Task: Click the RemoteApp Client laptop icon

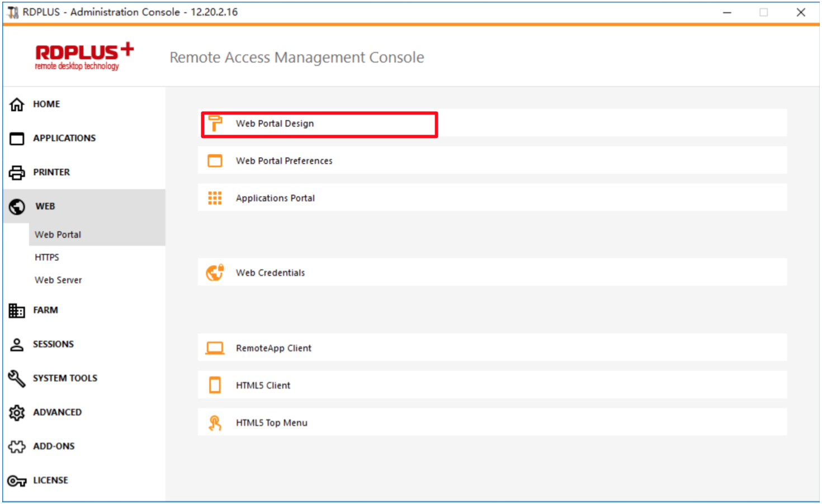Action: coord(215,348)
